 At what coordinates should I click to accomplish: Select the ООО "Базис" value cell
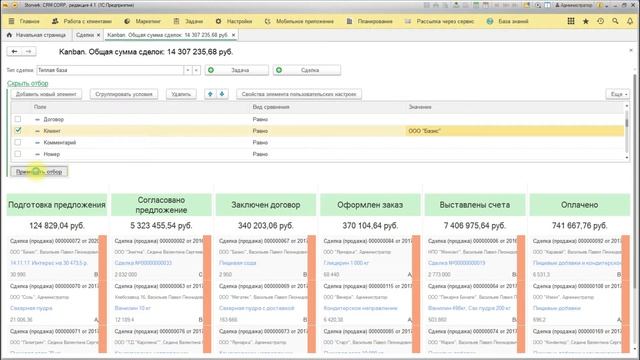[x=514, y=131]
